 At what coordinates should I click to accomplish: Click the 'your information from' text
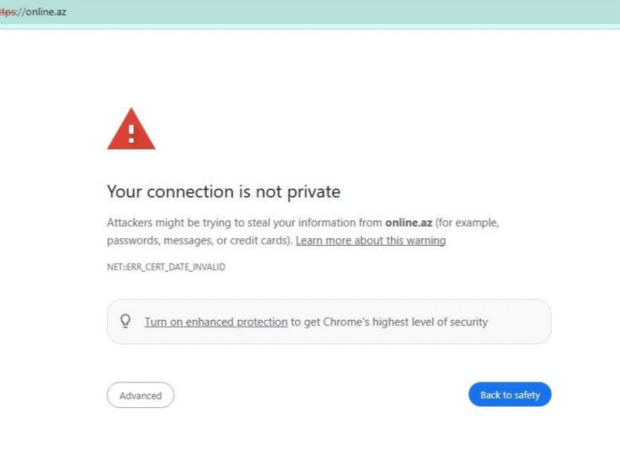click(332, 222)
